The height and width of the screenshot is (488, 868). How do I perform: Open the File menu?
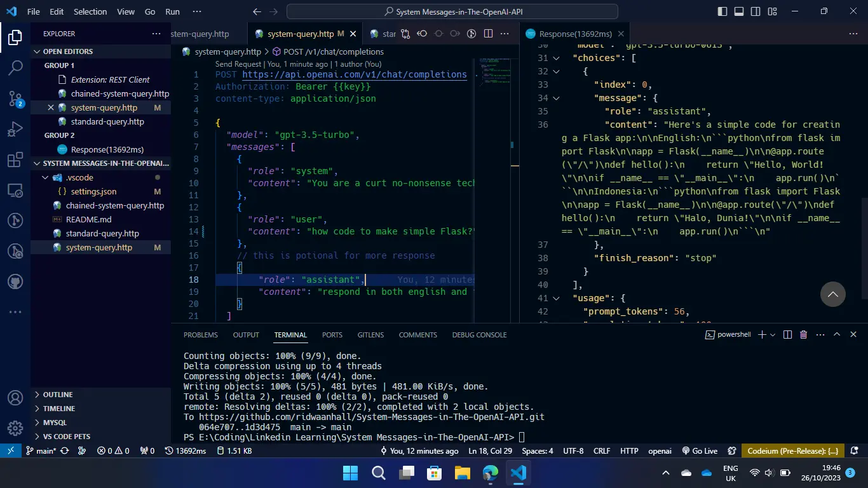coord(34,11)
